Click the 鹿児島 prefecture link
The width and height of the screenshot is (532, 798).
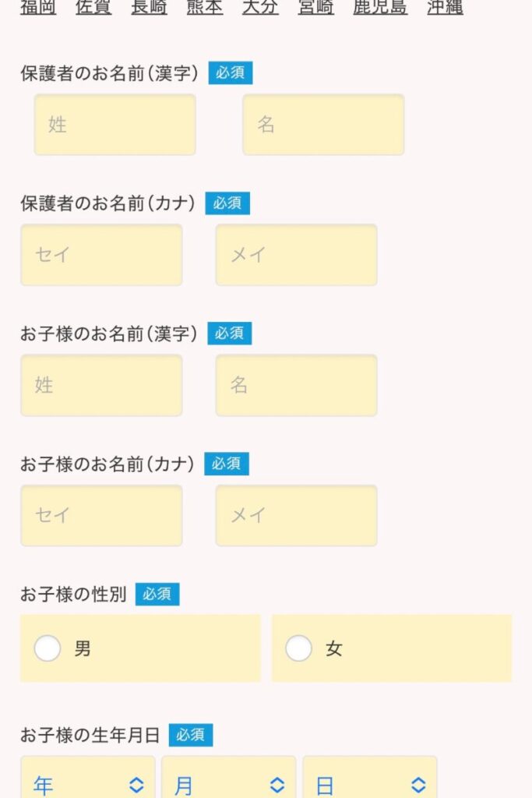tap(380, 8)
